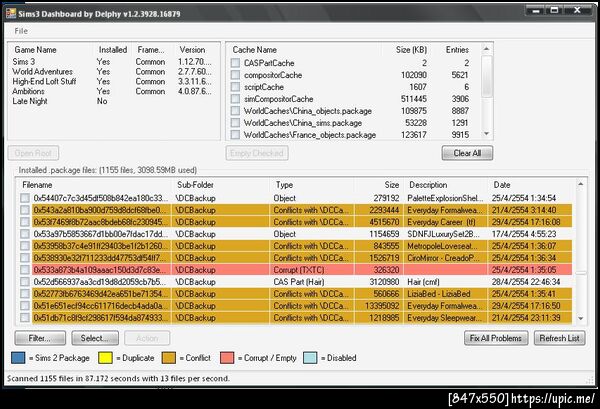The image size is (600, 409).
Task: Click the Version column header
Action: pos(195,50)
